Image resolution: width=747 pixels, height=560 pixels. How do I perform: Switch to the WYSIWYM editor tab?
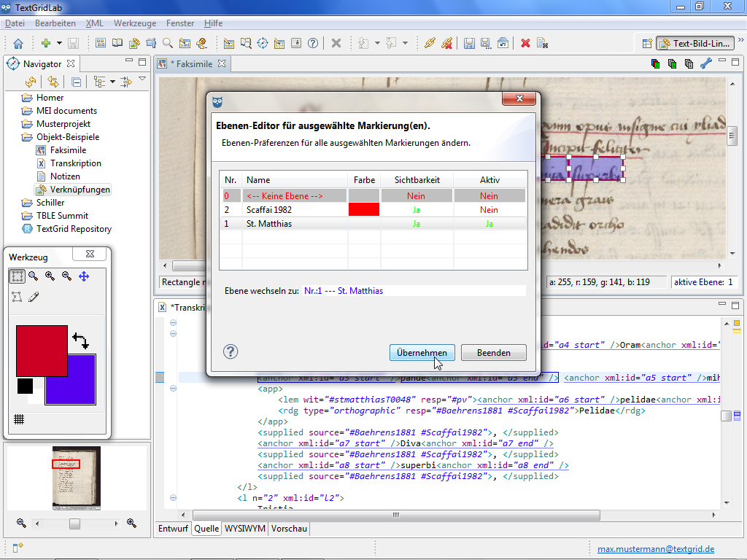coord(245,529)
